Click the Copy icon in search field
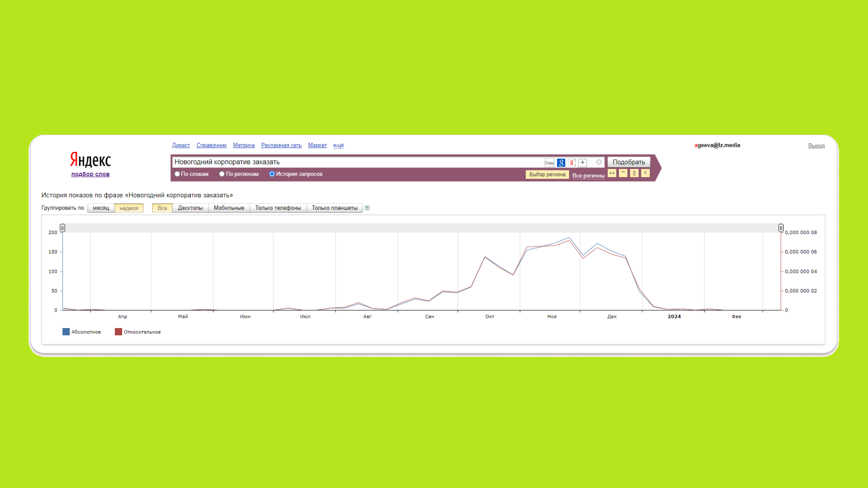This screenshot has width=868, height=488. click(x=549, y=163)
